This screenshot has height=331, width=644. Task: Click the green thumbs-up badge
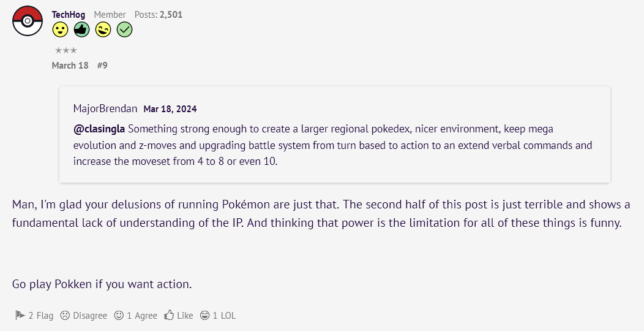(x=82, y=29)
